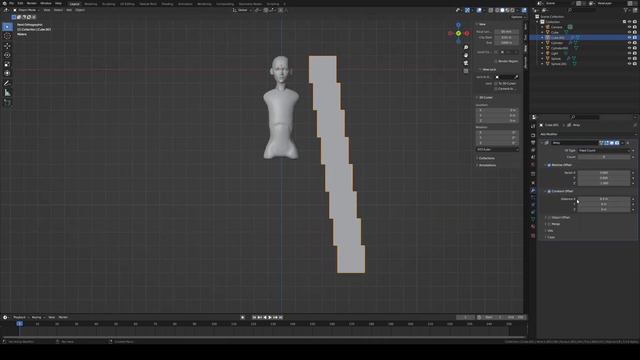Enable the Merge checkbox
The image size is (640, 360).
click(549, 224)
